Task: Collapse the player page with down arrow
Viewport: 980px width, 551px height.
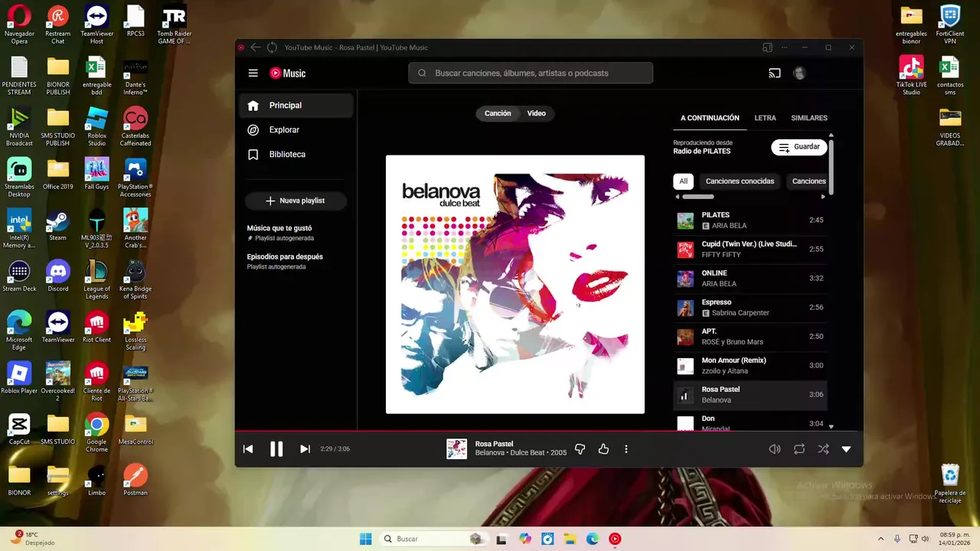Action: coord(846,449)
